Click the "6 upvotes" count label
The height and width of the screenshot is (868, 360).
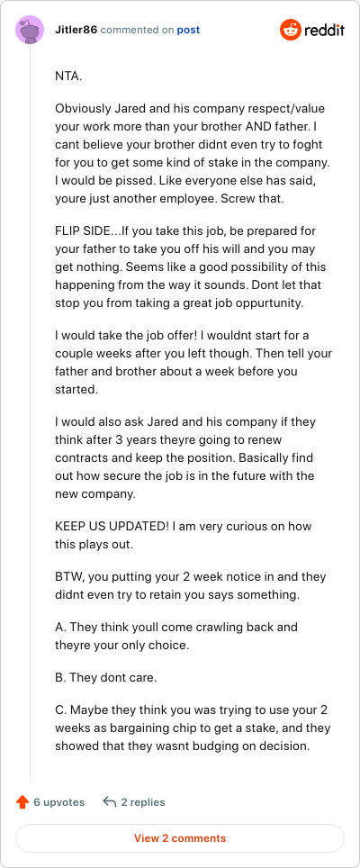click(x=59, y=801)
